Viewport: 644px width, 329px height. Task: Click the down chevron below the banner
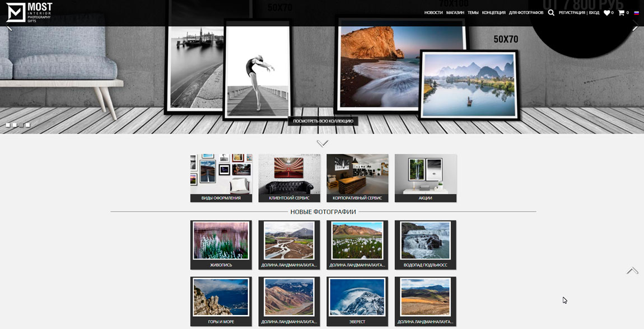tap(323, 143)
